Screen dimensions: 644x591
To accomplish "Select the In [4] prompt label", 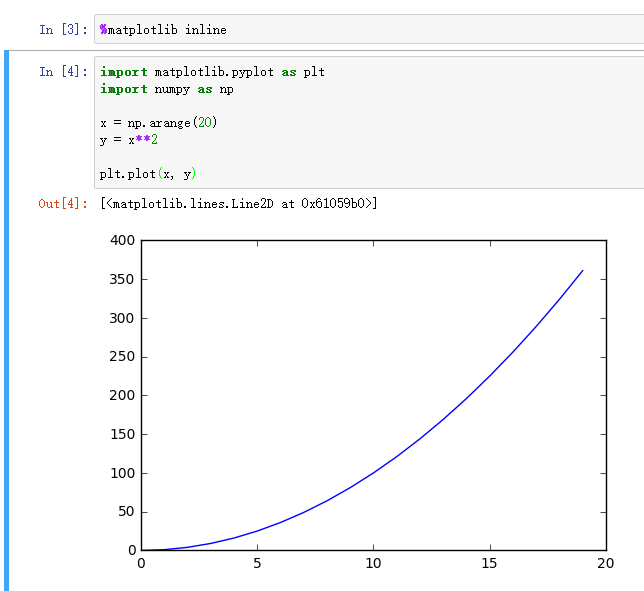I will tap(60, 72).
